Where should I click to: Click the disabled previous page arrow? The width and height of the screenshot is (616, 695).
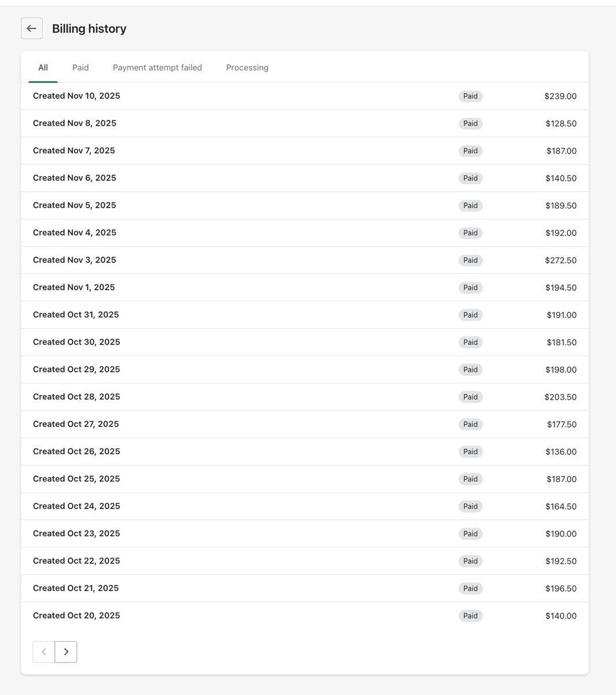(44, 652)
